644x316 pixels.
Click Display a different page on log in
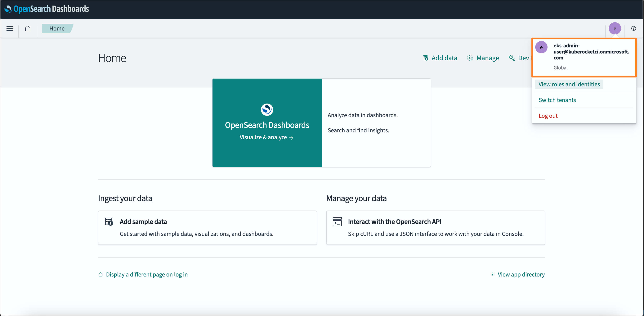pos(146,274)
